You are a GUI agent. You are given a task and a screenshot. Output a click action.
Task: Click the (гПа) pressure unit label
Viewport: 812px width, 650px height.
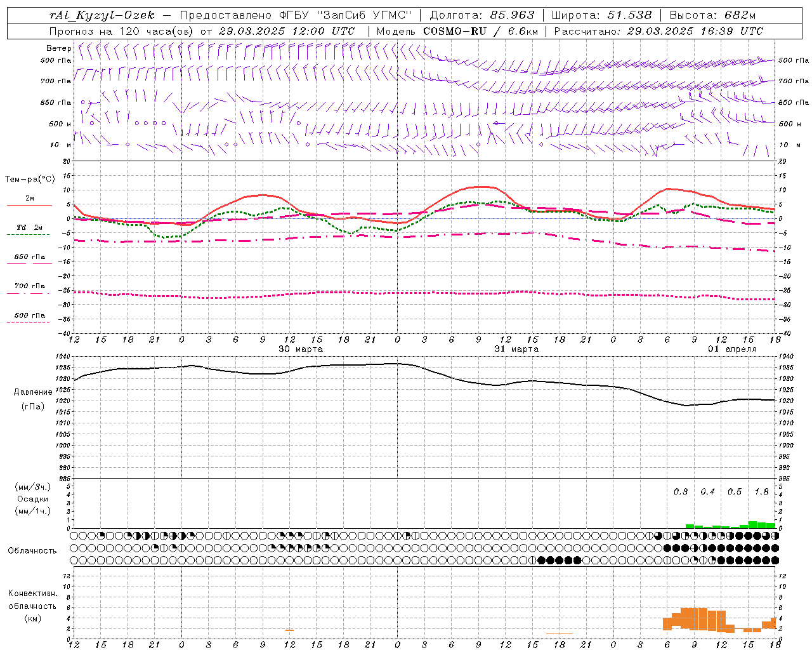click(33, 407)
